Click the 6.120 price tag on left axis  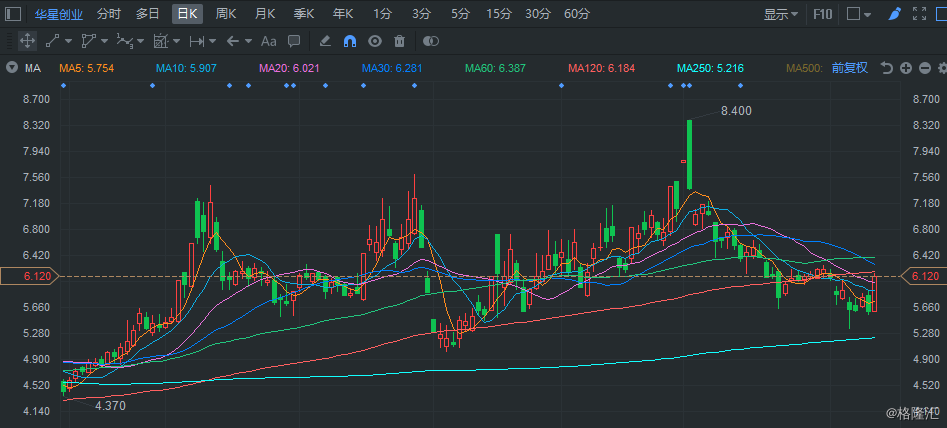29,276
